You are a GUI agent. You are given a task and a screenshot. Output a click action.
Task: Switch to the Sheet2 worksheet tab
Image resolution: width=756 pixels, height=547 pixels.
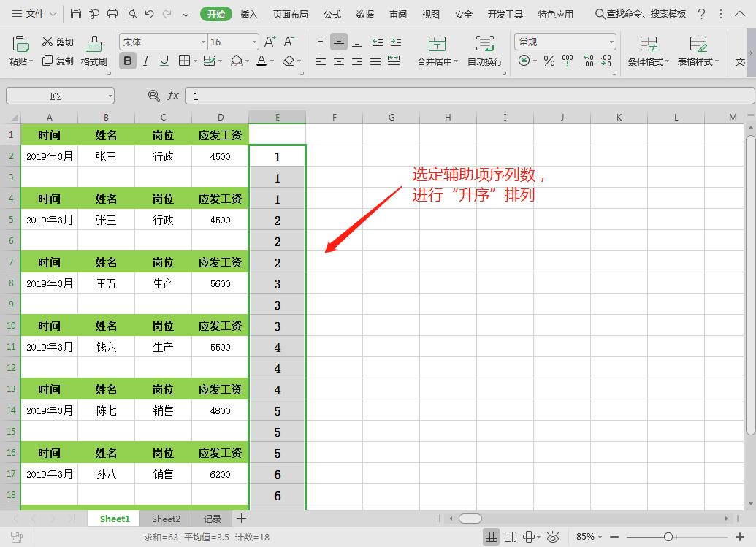pos(165,519)
